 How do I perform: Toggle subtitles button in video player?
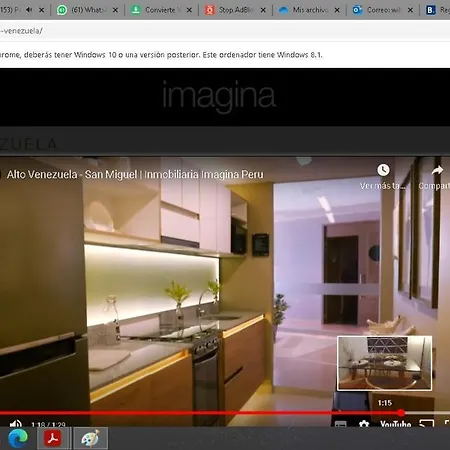coord(340,424)
